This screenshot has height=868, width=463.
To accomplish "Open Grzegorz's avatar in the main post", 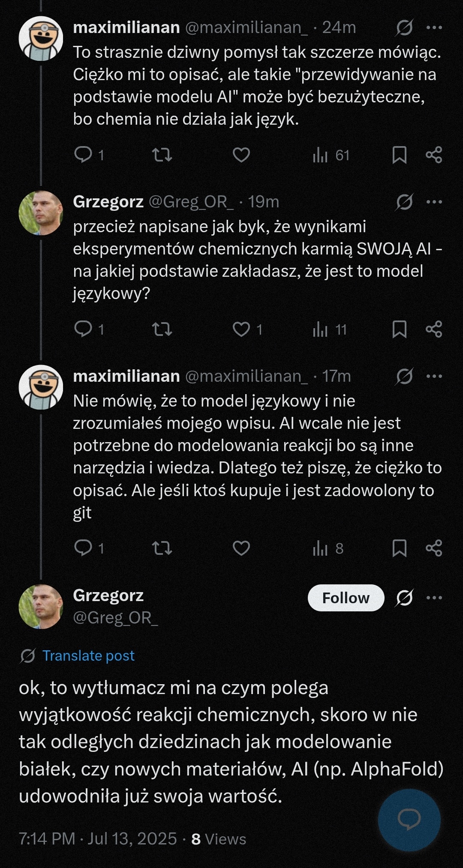I will (41, 606).
